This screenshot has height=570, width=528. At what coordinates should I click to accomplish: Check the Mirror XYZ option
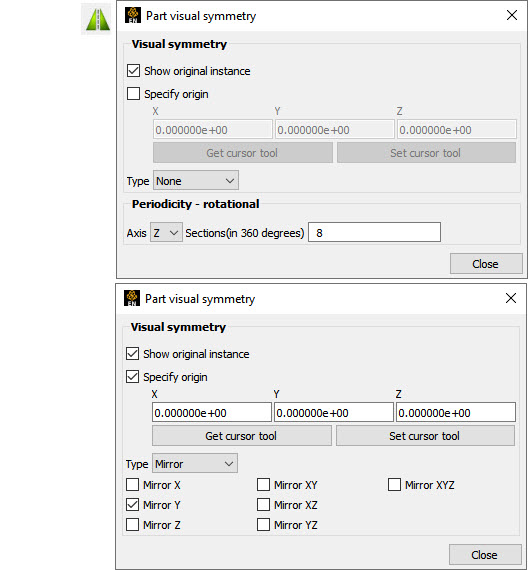[394, 485]
